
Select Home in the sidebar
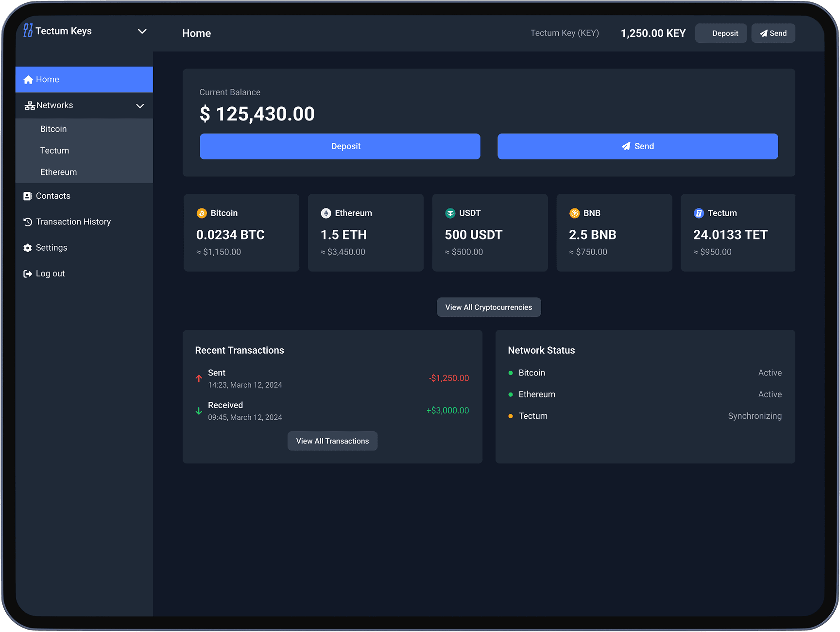click(84, 80)
